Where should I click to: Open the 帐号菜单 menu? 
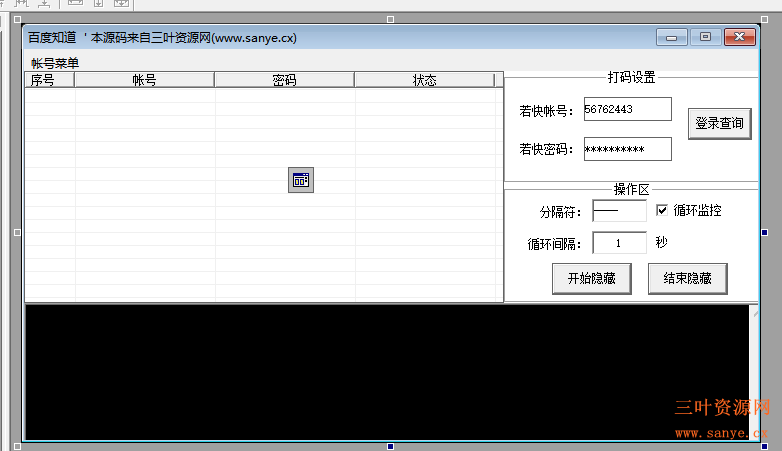[x=55, y=63]
